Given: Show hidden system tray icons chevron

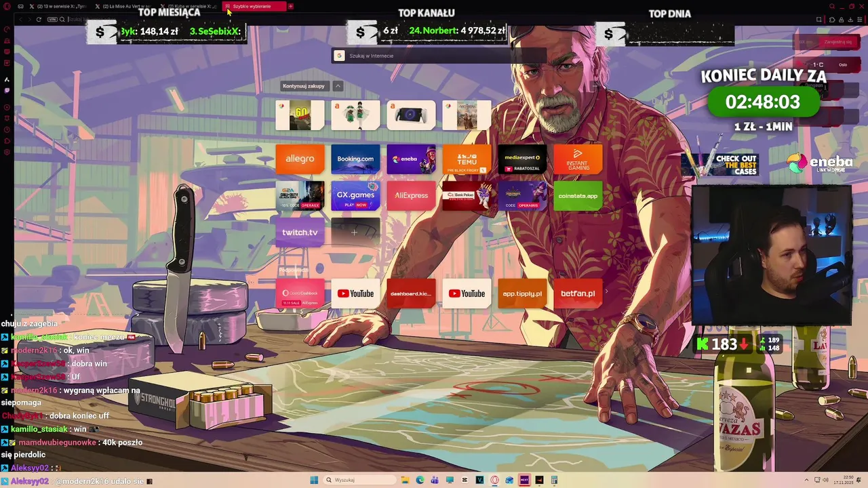Looking at the screenshot, I should (806, 480).
